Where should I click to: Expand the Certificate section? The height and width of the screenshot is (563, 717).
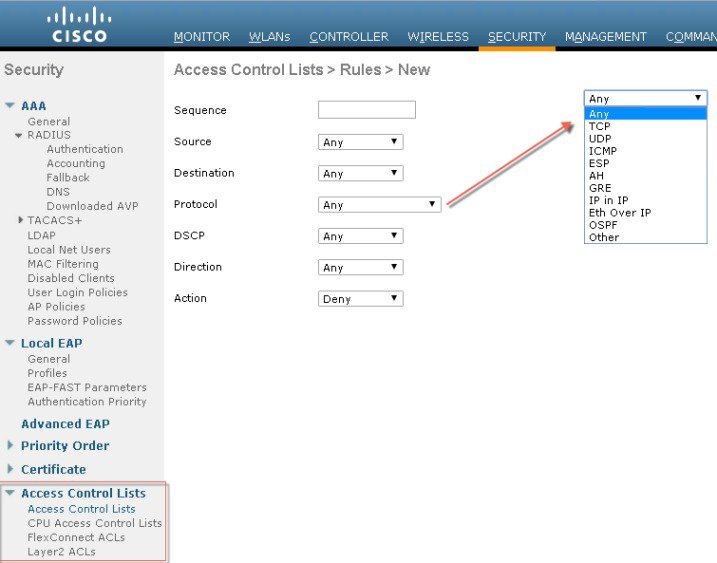pos(10,469)
